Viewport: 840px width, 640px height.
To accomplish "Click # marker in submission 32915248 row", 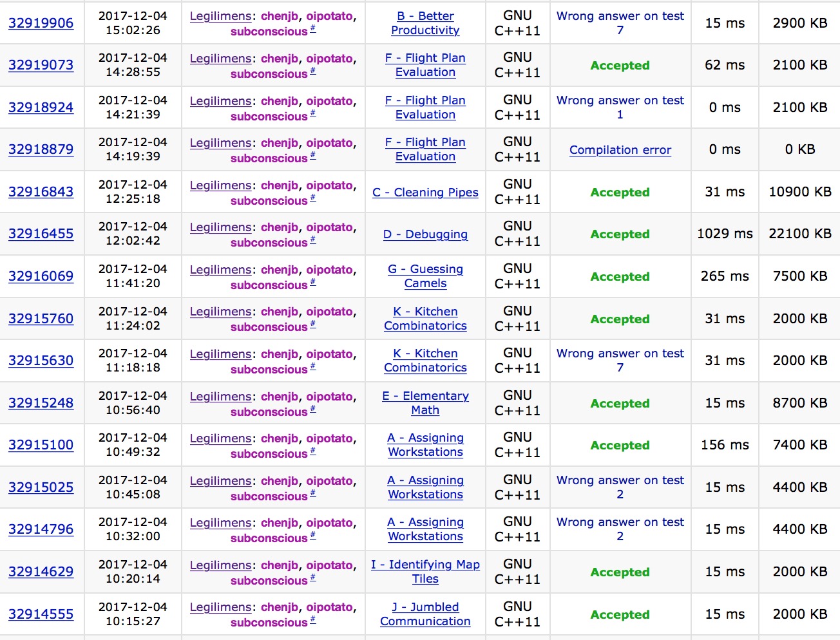I will tap(313, 409).
